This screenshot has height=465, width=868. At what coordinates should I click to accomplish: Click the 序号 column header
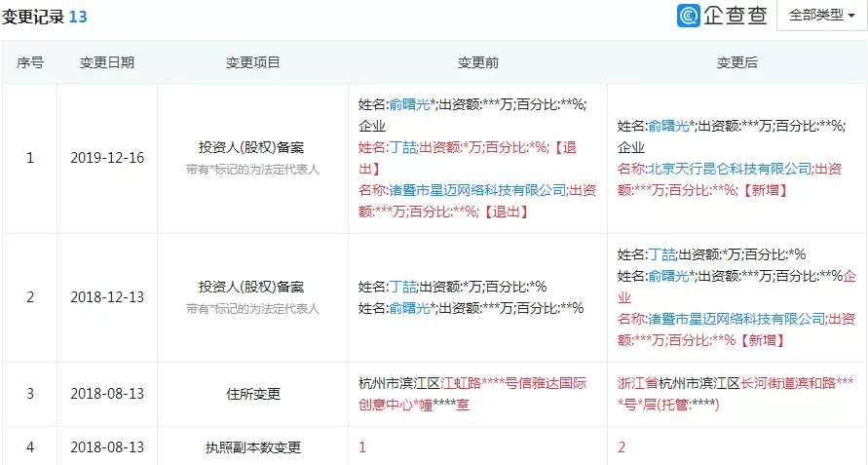click(x=29, y=62)
